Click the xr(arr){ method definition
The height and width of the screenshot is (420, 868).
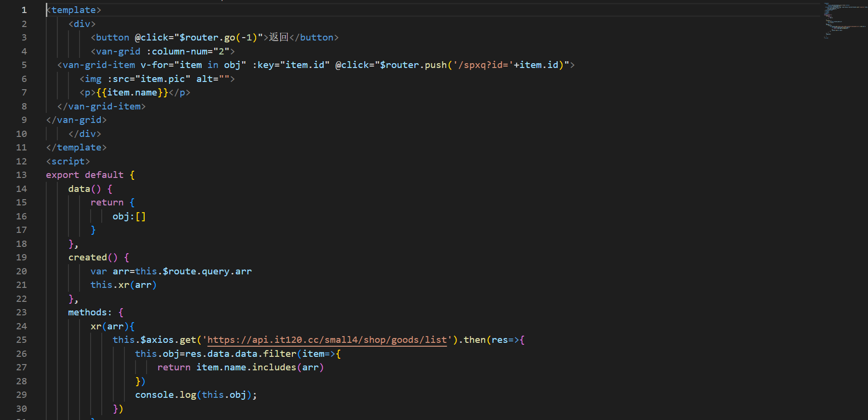click(112, 326)
